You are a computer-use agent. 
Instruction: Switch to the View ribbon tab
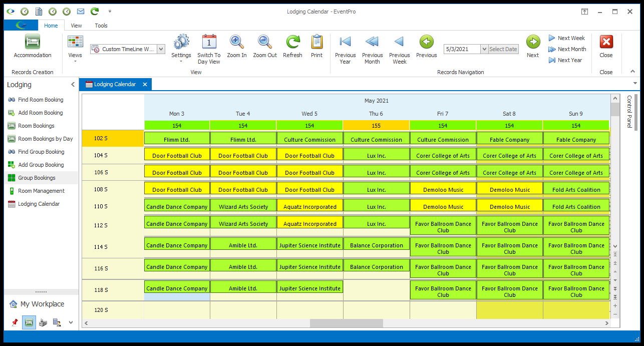(x=76, y=26)
